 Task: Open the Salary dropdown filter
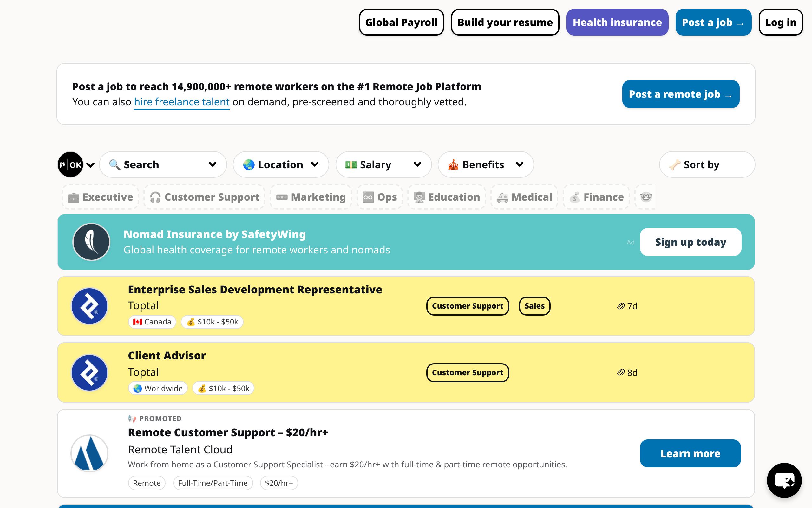click(383, 165)
